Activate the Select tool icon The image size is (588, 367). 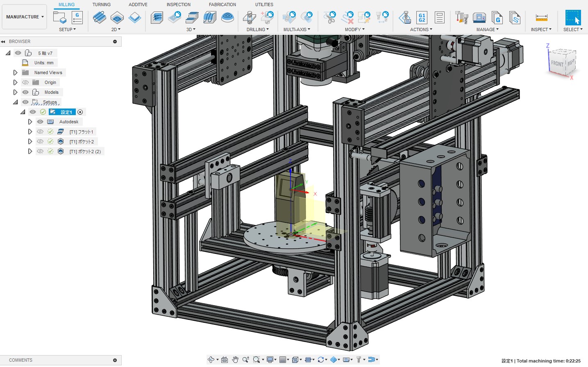point(573,18)
